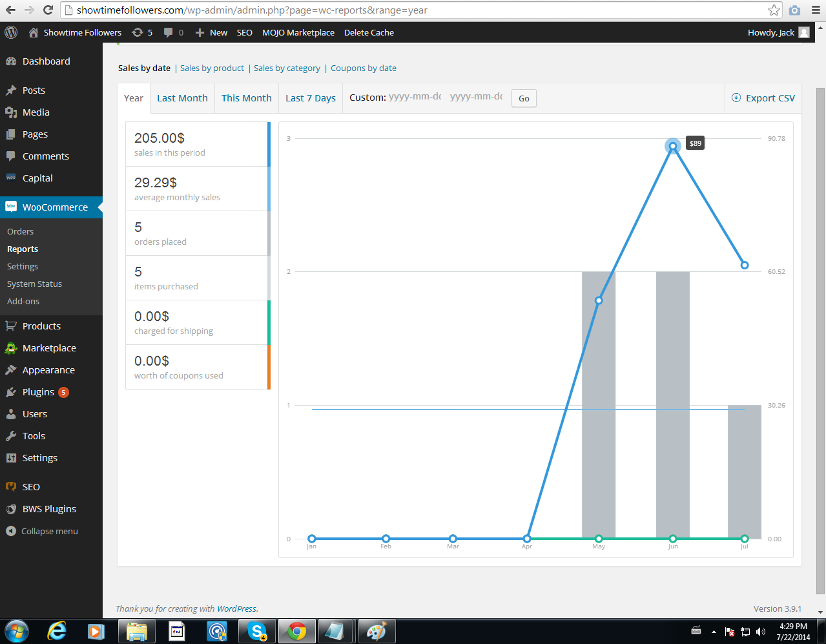Viewport: 826px width, 644px height.
Task: Toggle the average monthly sales series
Action: pyautogui.click(x=198, y=189)
